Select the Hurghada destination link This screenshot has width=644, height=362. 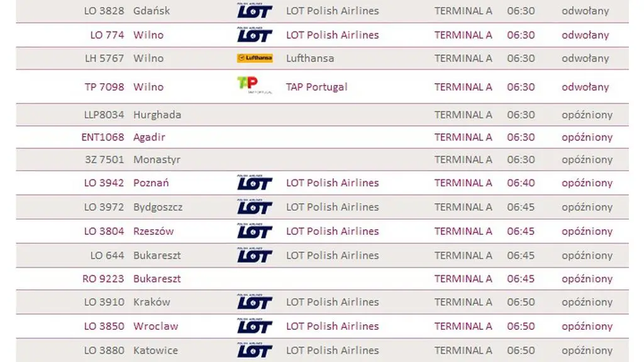(157, 115)
